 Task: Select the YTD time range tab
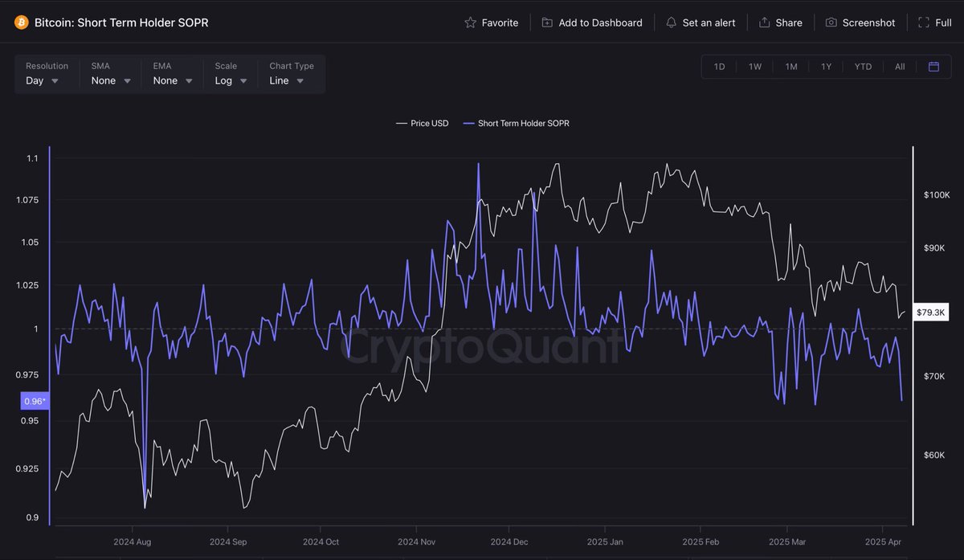(x=863, y=67)
